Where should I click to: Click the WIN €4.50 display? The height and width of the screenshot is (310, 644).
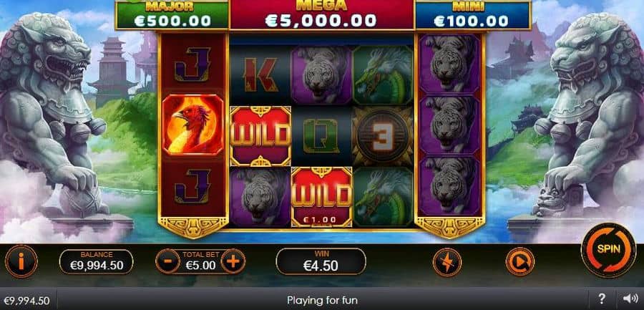(x=321, y=261)
